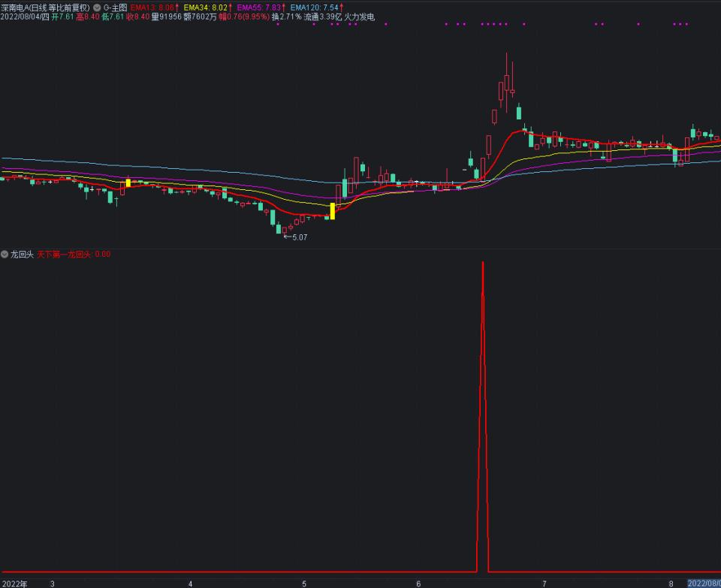Click the high price 高8.40

[x=88, y=17]
